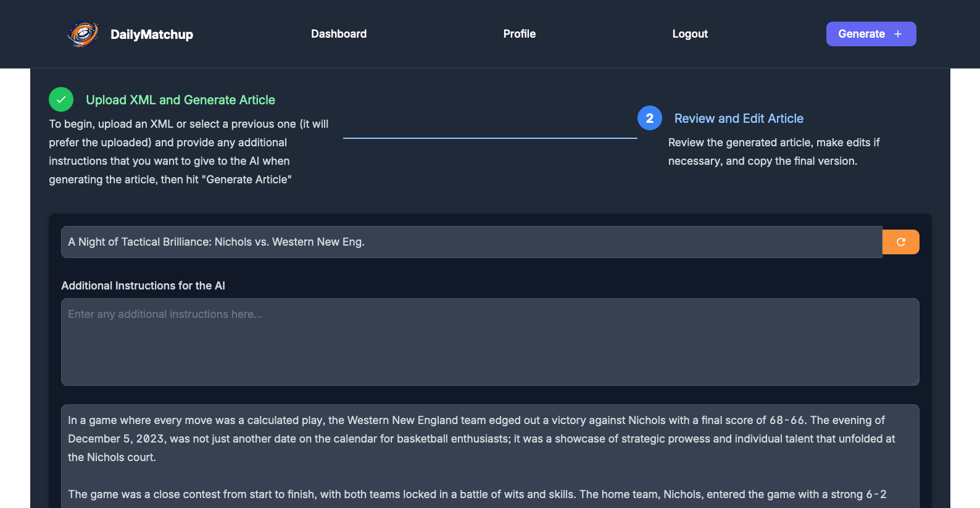
Task: Click the "DailyMatchup" brand name text
Action: click(152, 35)
